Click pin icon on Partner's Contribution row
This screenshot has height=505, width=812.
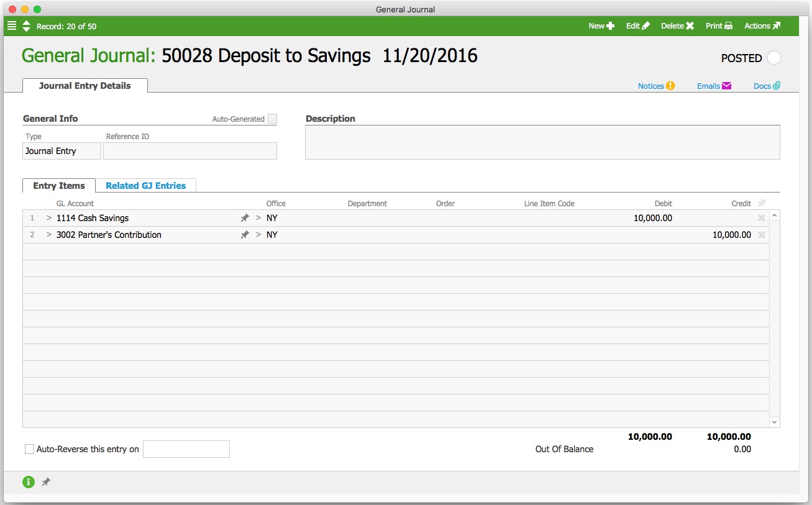pos(245,235)
